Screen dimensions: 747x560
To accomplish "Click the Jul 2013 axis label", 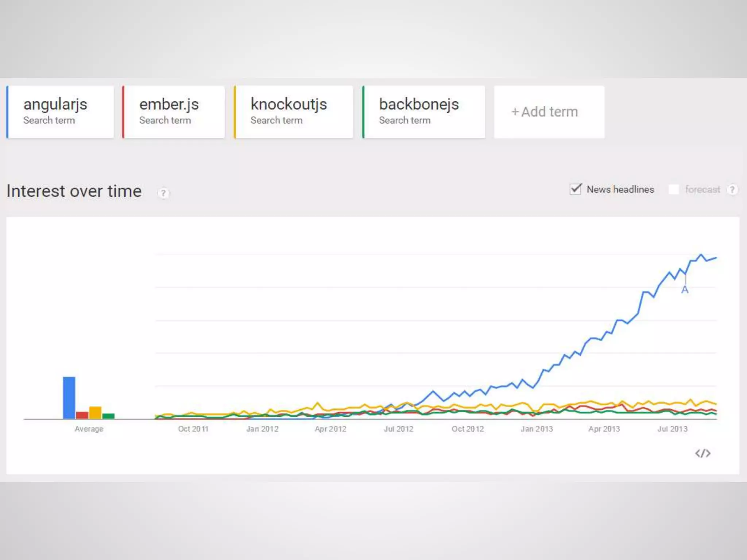I will (x=672, y=429).
